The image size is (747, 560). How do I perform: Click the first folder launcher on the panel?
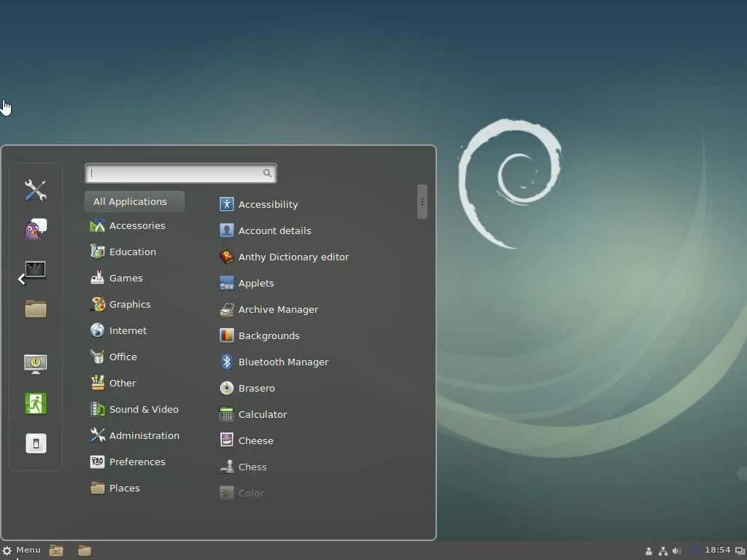coord(56,551)
